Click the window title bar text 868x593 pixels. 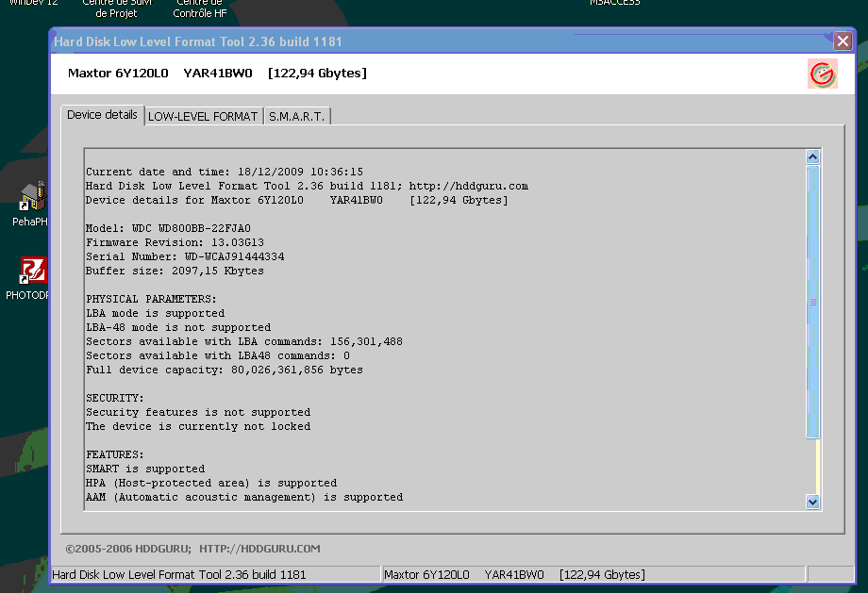click(197, 41)
